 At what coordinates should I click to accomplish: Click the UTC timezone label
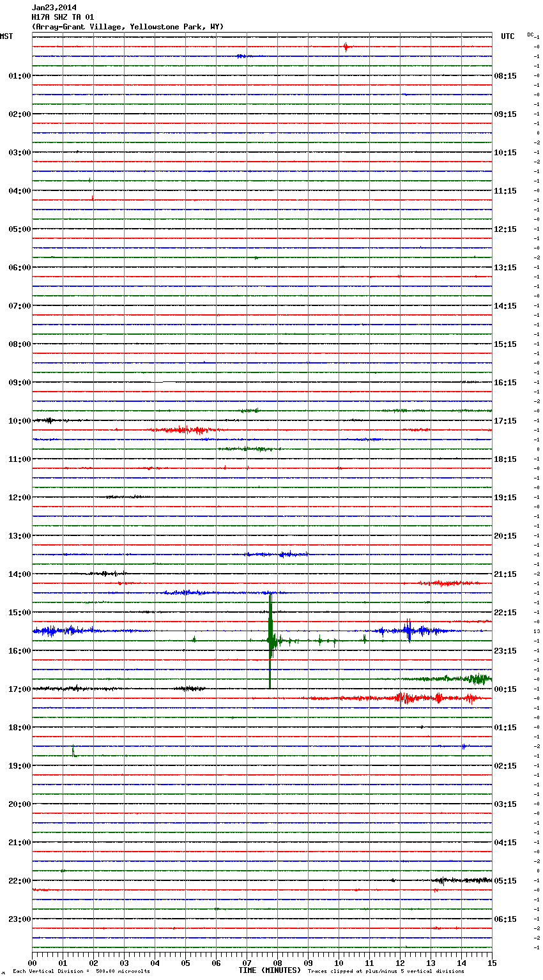(x=508, y=36)
